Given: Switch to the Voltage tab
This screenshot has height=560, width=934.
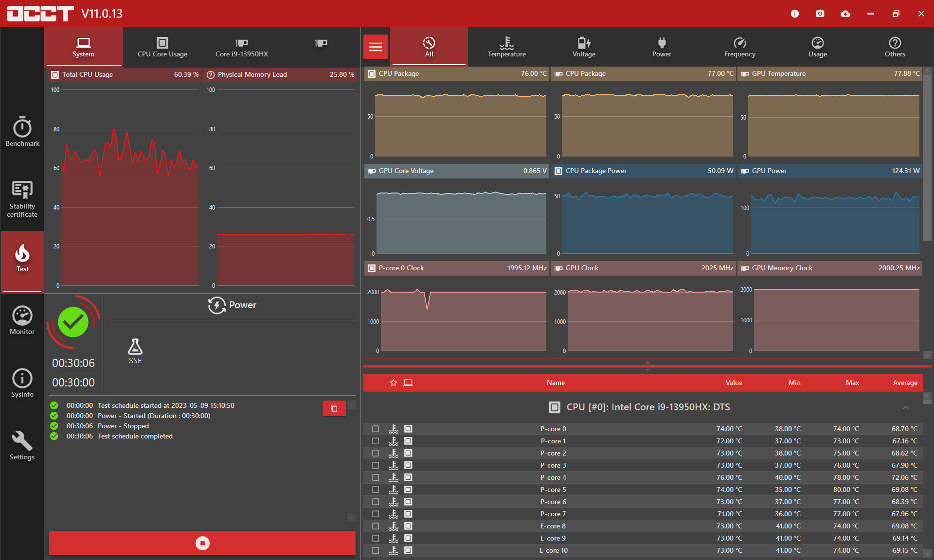Looking at the screenshot, I should point(584,47).
